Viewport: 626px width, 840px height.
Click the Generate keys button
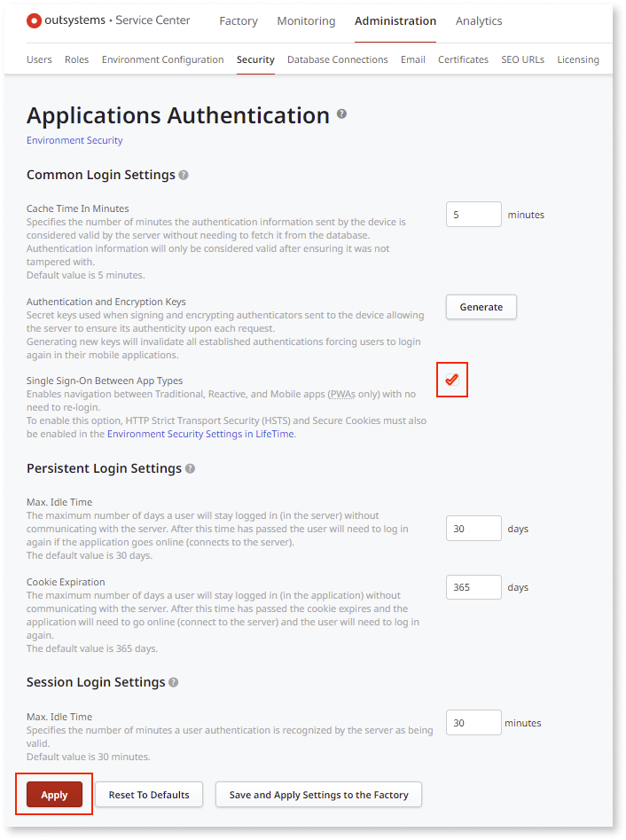[x=481, y=307]
